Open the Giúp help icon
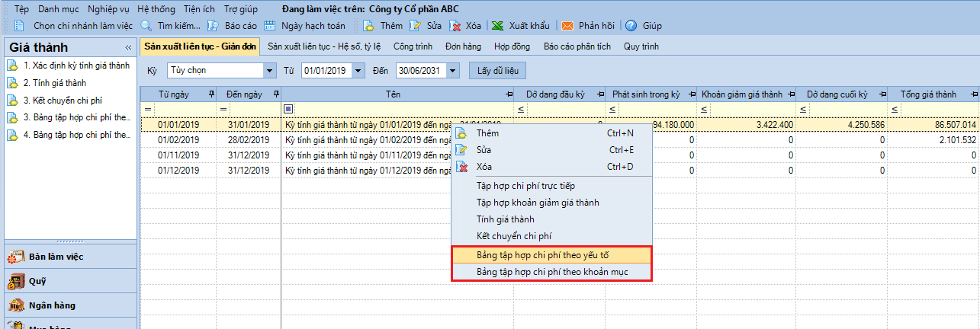Screen dimensions: 980x329 coord(631,25)
